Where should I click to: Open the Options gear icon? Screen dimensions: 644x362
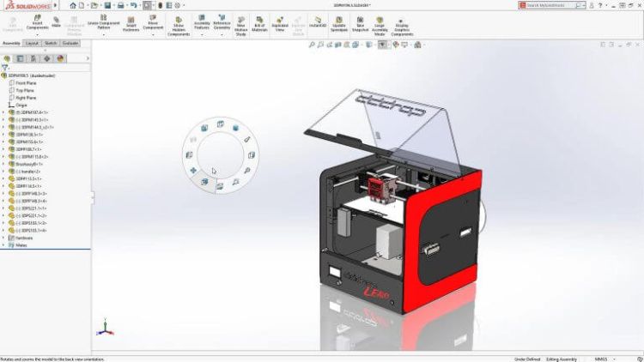pyautogui.click(x=178, y=5)
